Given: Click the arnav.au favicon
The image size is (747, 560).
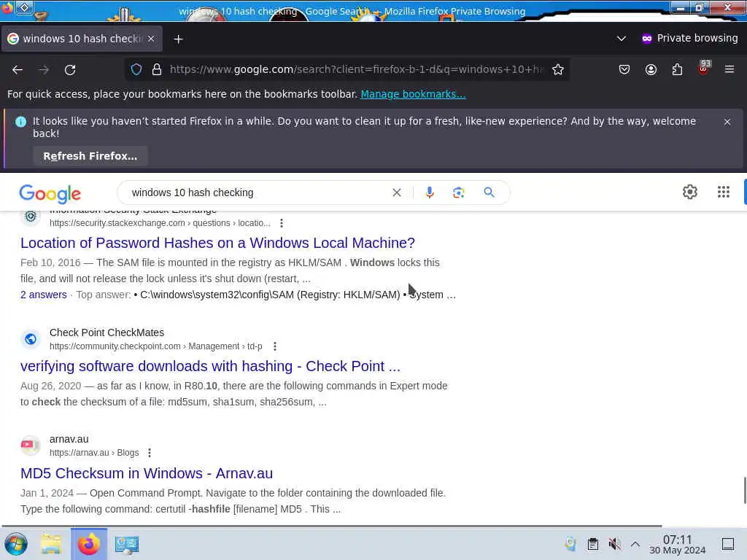Looking at the screenshot, I should click(x=31, y=446).
